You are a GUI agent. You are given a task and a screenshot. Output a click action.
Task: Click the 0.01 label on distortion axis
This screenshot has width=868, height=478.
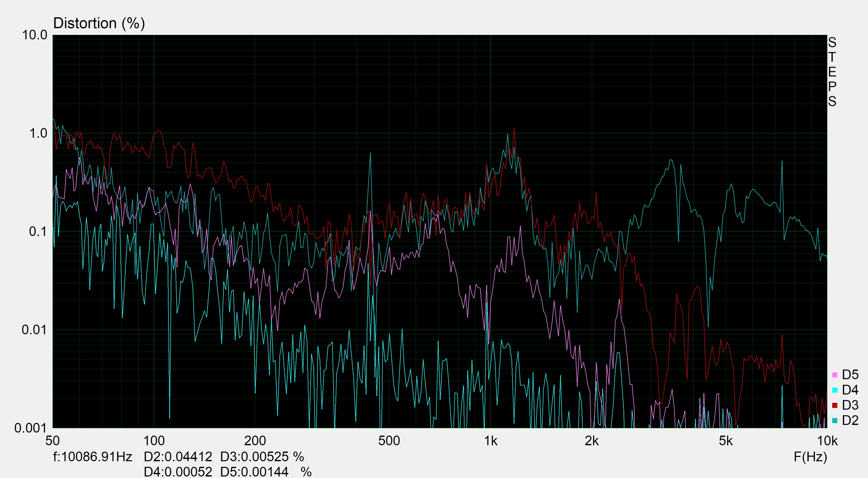34,330
